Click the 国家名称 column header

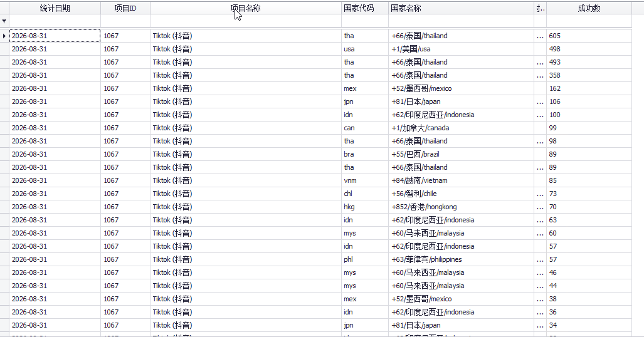[462, 8]
